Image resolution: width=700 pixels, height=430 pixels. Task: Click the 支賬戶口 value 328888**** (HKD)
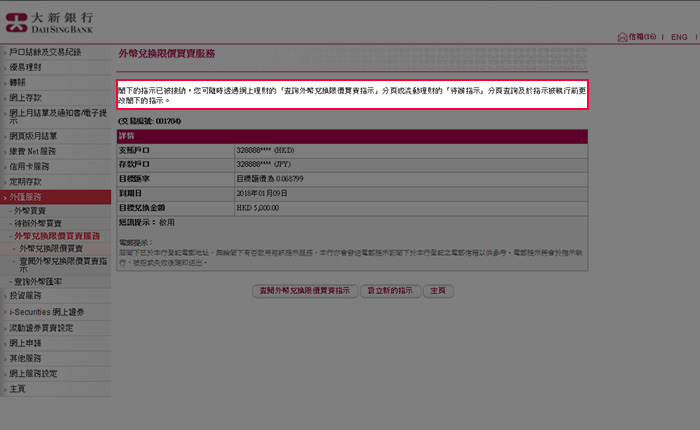[265, 150]
